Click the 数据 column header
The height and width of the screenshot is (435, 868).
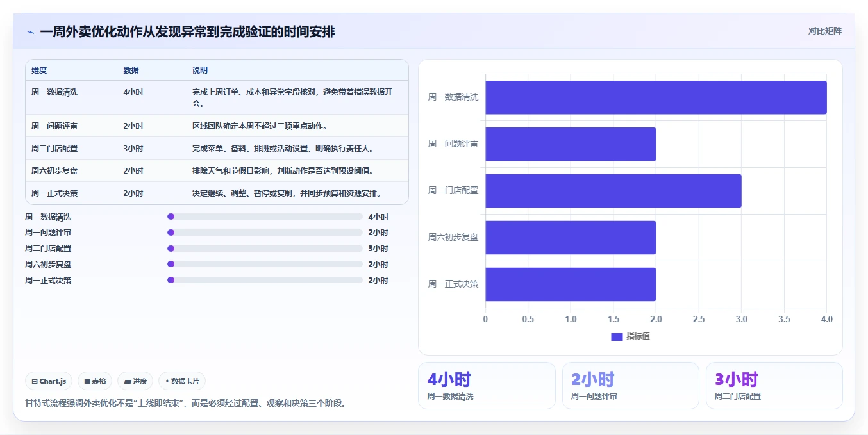tap(131, 70)
